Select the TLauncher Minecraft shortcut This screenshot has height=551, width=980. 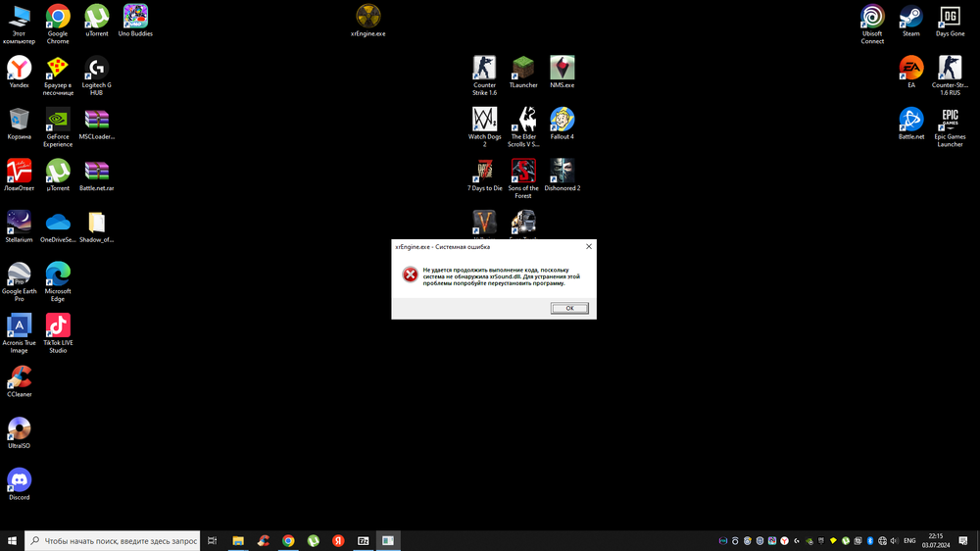[523, 72]
